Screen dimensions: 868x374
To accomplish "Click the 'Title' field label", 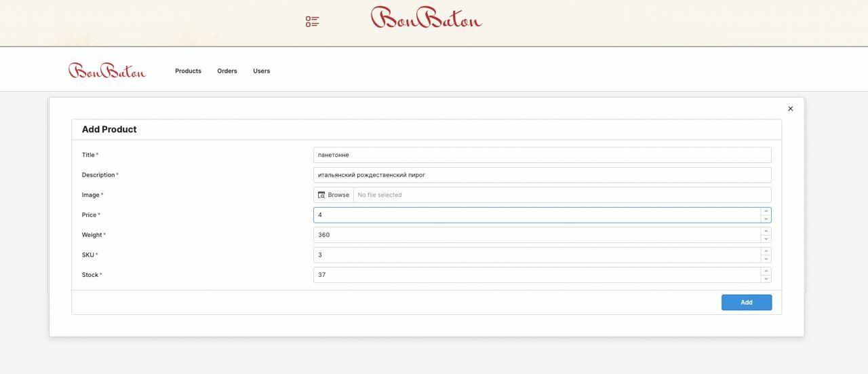I will tap(88, 155).
